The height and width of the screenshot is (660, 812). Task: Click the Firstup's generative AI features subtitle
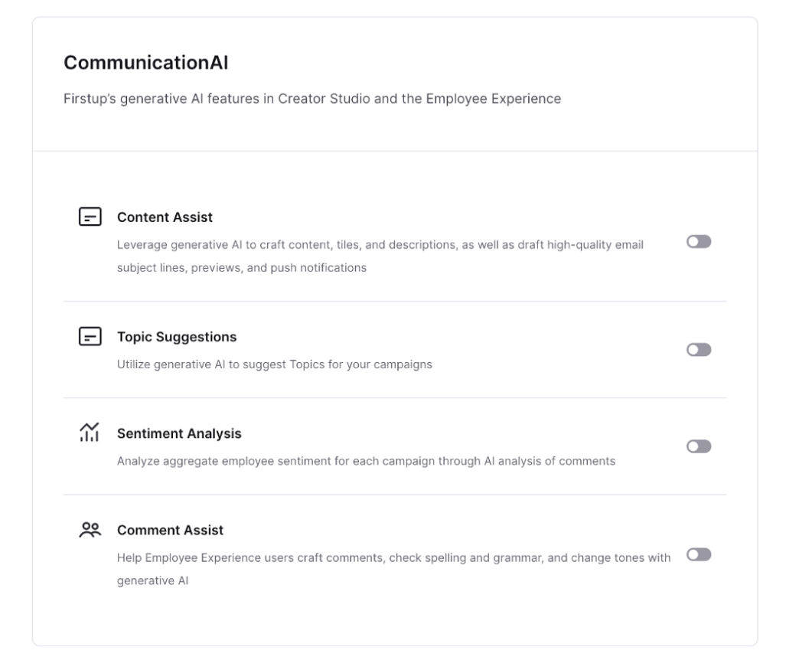pyautogui.click(x=312, y=99)
